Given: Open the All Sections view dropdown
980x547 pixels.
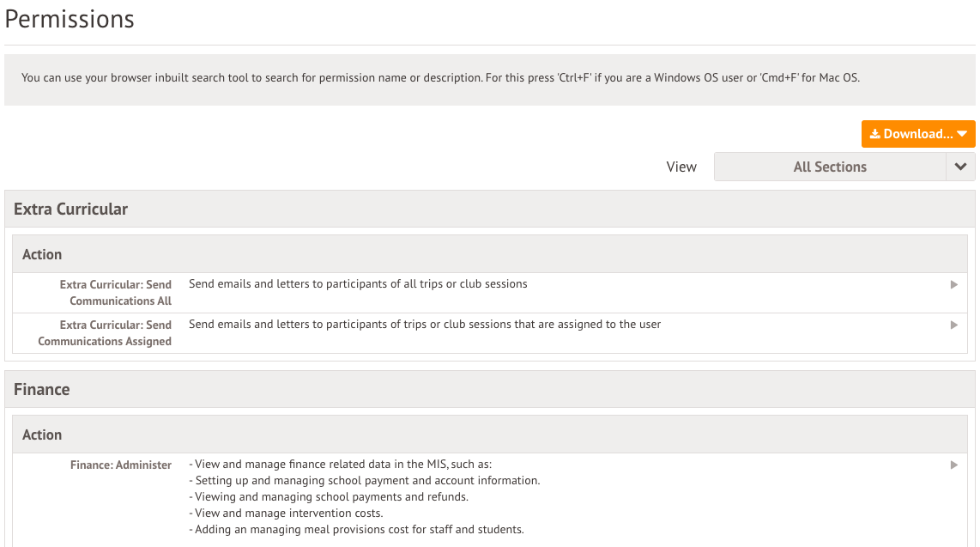Looking at the screenshot, I should (x=829, y=167).
